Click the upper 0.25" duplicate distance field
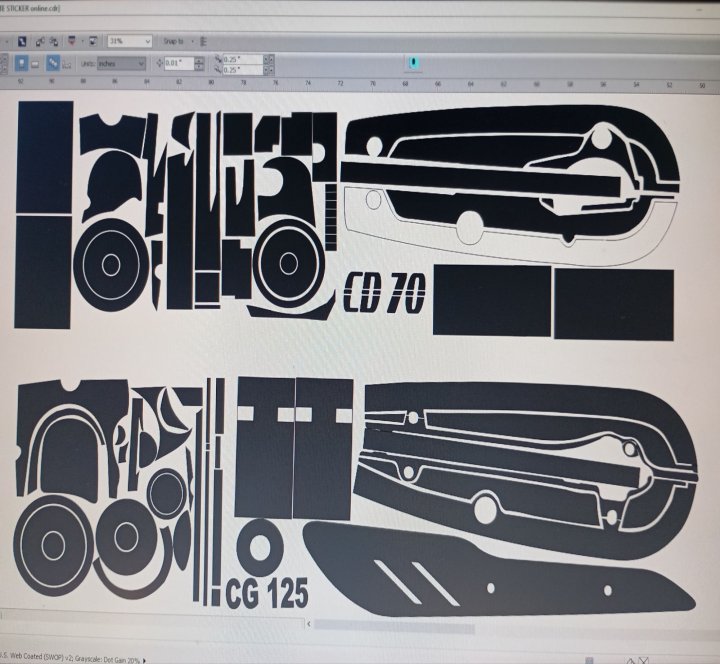Viewport: 720px width, 664px height. [242, 59]
